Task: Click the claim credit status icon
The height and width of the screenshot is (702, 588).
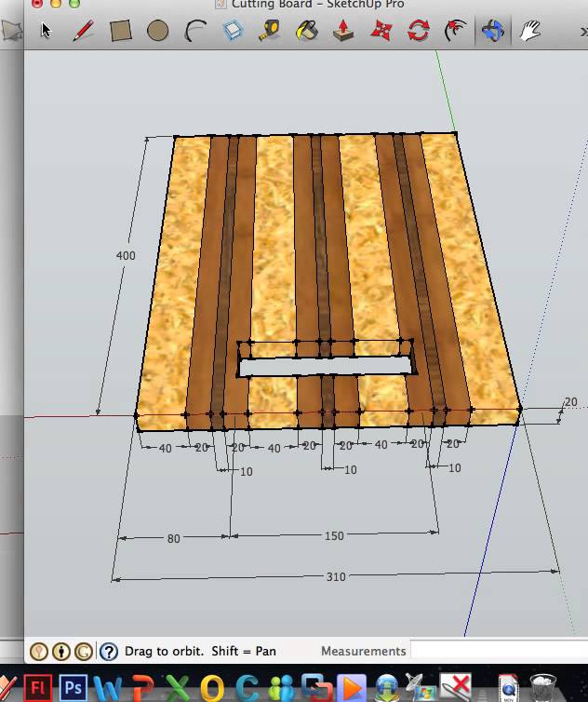Action: (84, 651)
